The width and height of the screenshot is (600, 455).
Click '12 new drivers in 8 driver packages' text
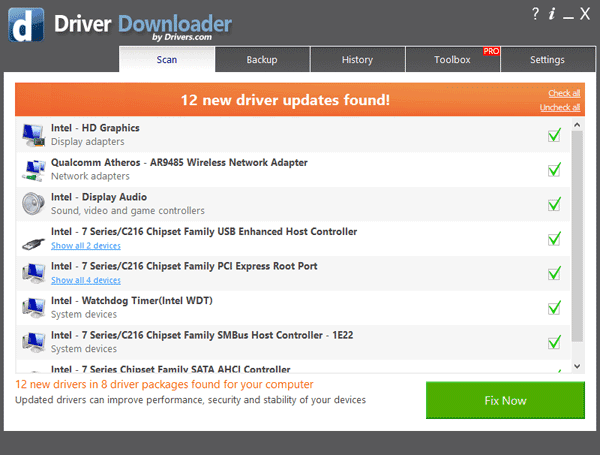[x=164, y=384]
